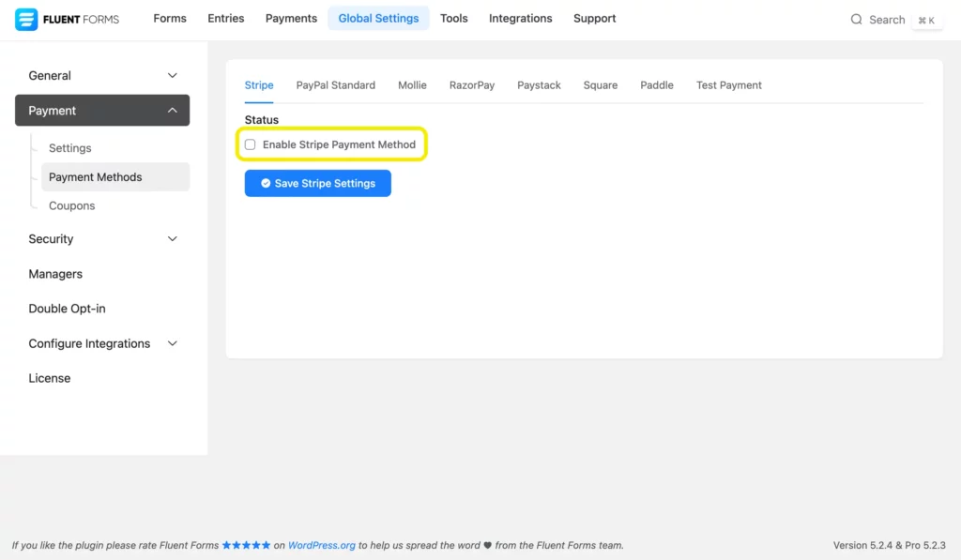Switch to the Stripe tab
This screenshot has height=560, width=961.
click(x=259, y=85)
